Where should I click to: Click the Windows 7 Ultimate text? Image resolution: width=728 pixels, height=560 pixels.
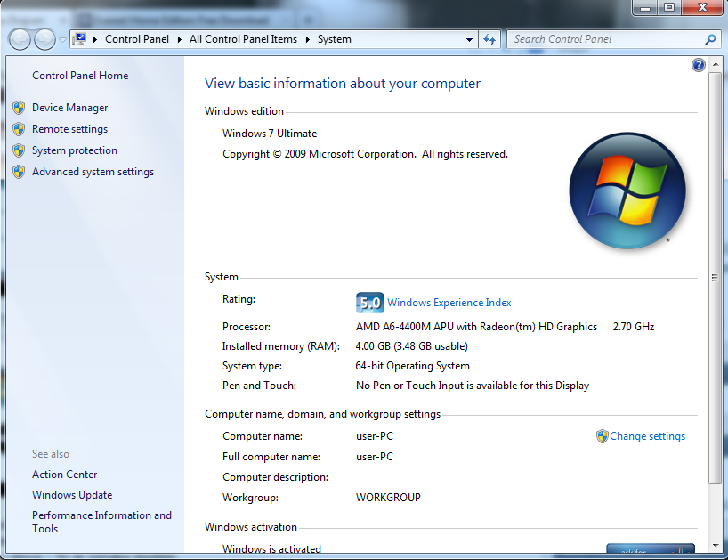[x=270, y=134]
